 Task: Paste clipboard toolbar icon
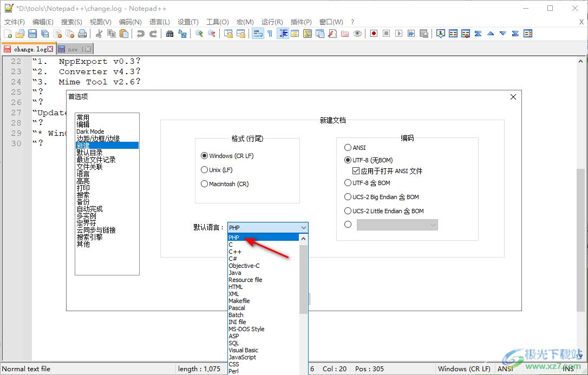(124, 34)
